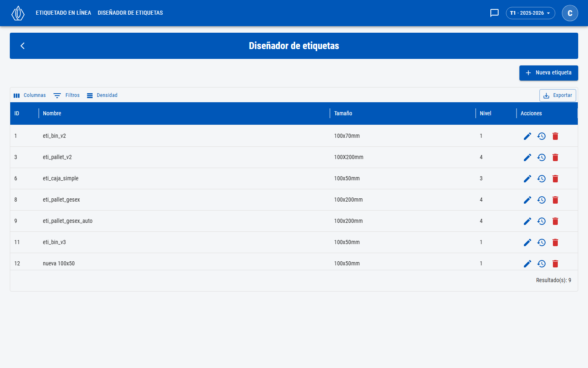This screenshot has width=588, height=368.
Task: Click the 100x70mm size cell
Action: tap(403, 136)
